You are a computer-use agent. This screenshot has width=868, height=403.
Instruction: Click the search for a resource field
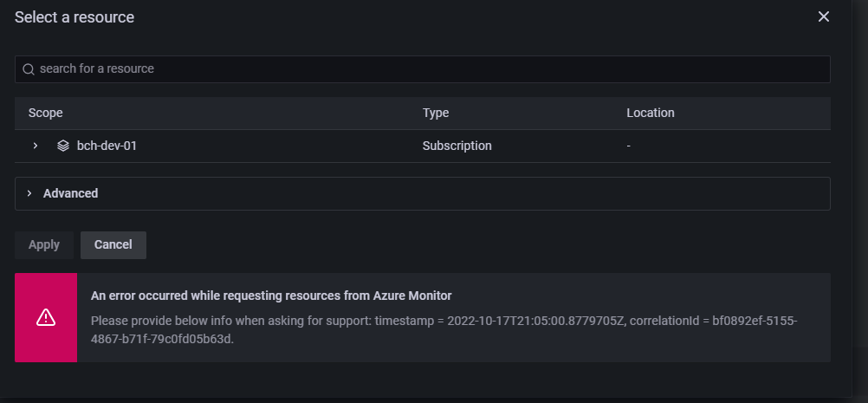pos(423,68)
